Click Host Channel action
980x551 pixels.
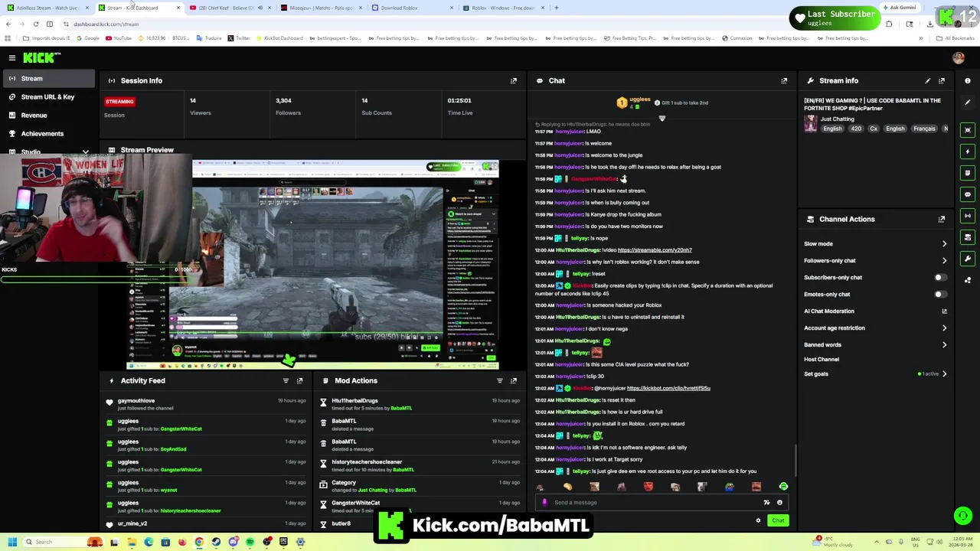[822, 360]
